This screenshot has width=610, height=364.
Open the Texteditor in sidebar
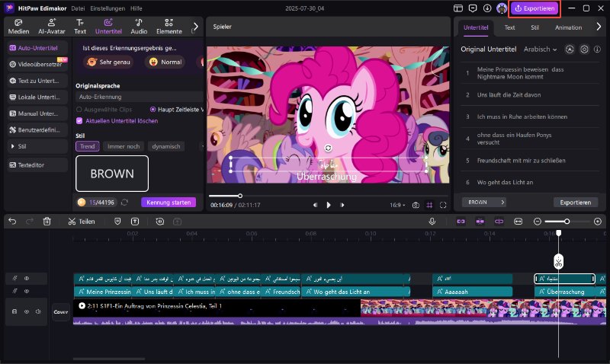[37, 165]
